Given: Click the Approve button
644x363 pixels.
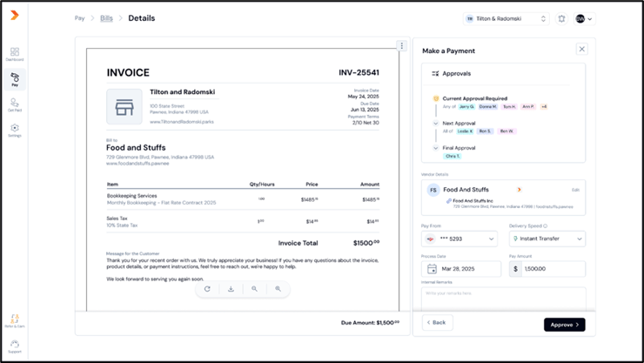Looking at the screenshot, I should 564,324.
